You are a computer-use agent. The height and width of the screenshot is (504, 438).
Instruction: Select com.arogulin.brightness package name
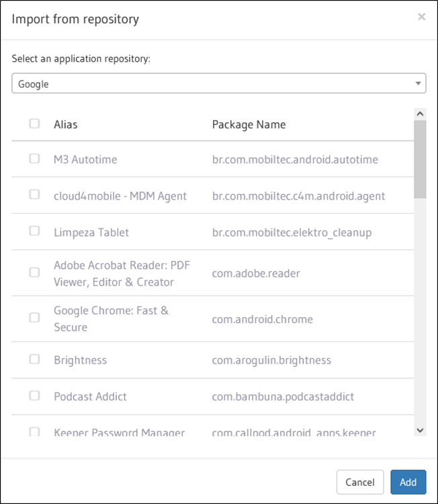(x=271, y=360)
